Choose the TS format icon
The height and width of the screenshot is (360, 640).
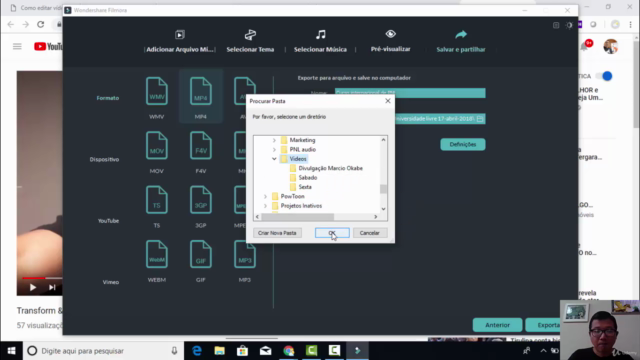coord(157,200)
